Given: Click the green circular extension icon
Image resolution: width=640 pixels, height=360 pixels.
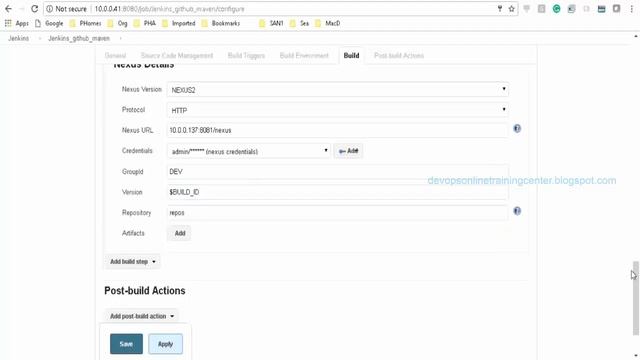Looking at the screenshot, I should 556,9.
